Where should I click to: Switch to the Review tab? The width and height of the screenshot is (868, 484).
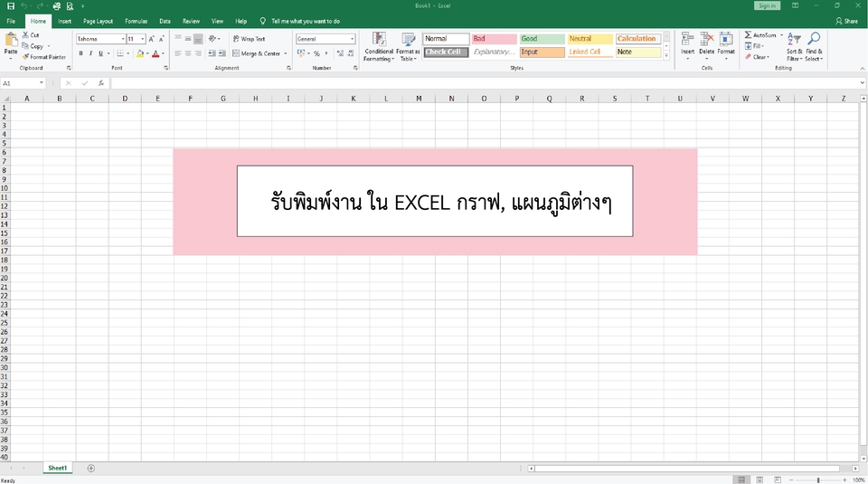point(191,21)
